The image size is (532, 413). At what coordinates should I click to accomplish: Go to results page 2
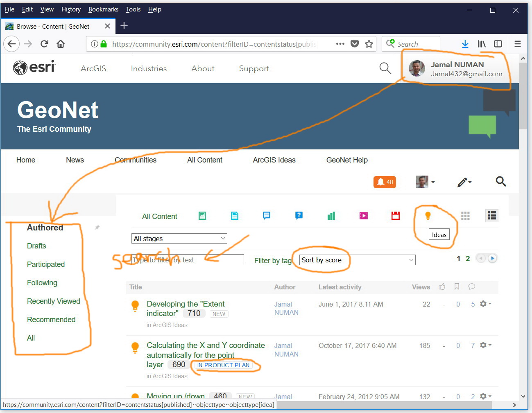coord(468,259)
